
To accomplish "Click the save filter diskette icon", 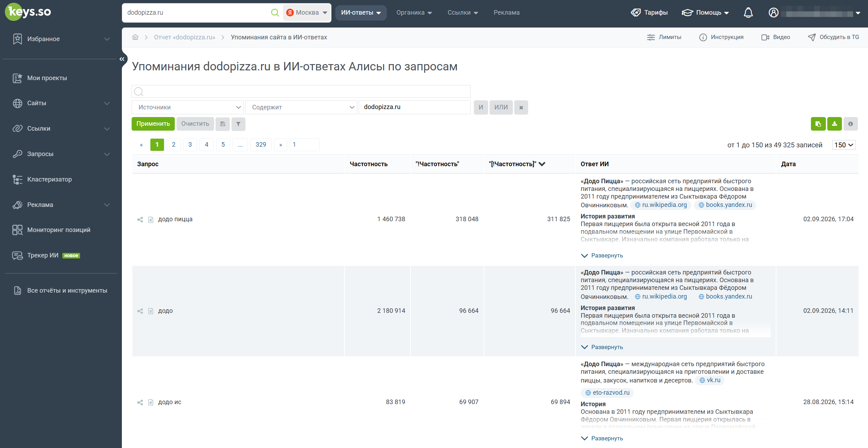I will pos(222,124).
